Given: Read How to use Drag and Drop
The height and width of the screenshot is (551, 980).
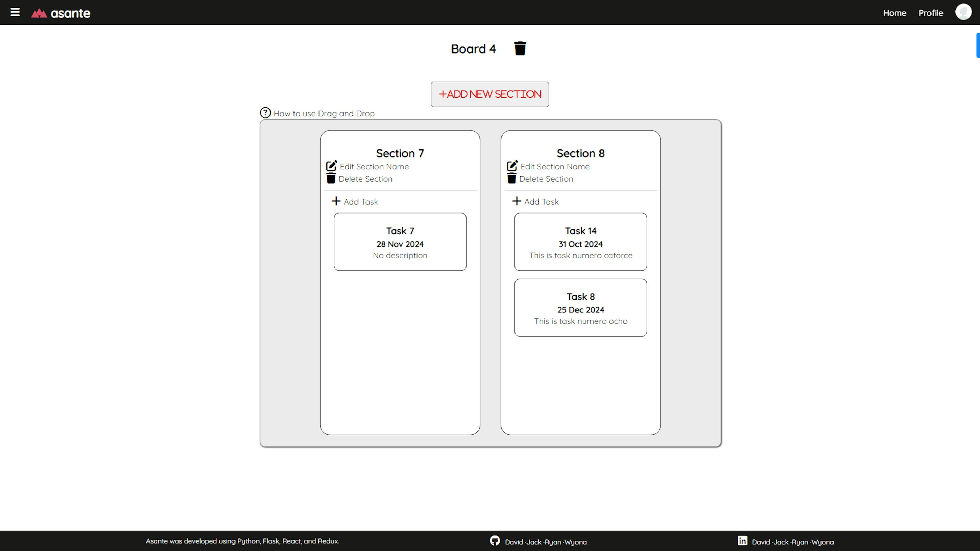Looking at the screenshot, I should 324,113.
